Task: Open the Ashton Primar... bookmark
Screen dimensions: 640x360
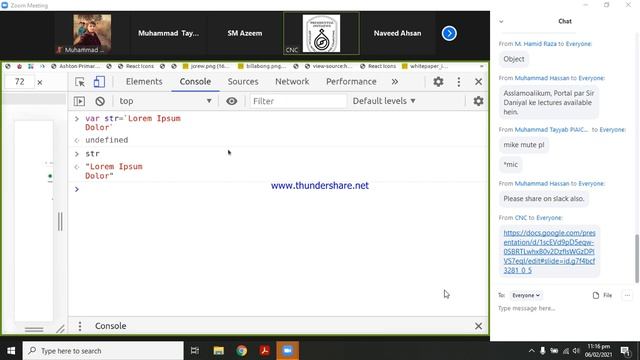Action: pyautogui.click(x=76, y=66)
